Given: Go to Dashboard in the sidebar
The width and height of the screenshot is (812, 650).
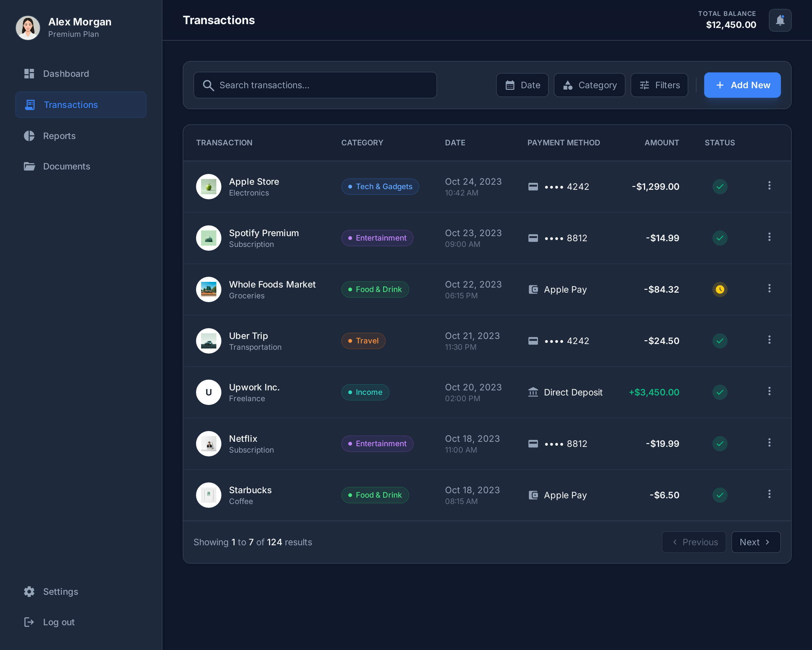Looking at the screenshot, I should coord(66,74).
